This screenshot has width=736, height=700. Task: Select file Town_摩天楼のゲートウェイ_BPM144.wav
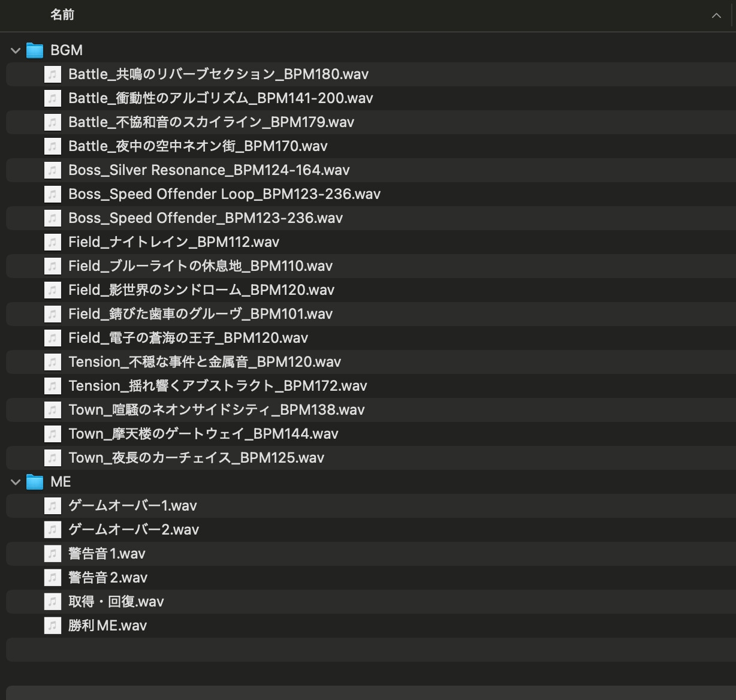point(203,434)
